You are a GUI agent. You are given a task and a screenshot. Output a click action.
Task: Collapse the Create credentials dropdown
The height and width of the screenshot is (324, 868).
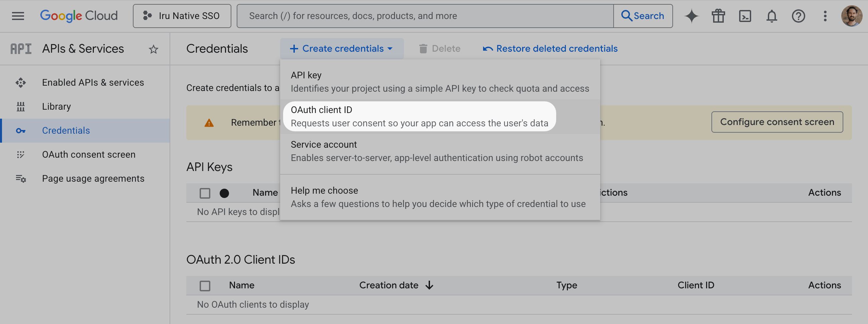342,48
